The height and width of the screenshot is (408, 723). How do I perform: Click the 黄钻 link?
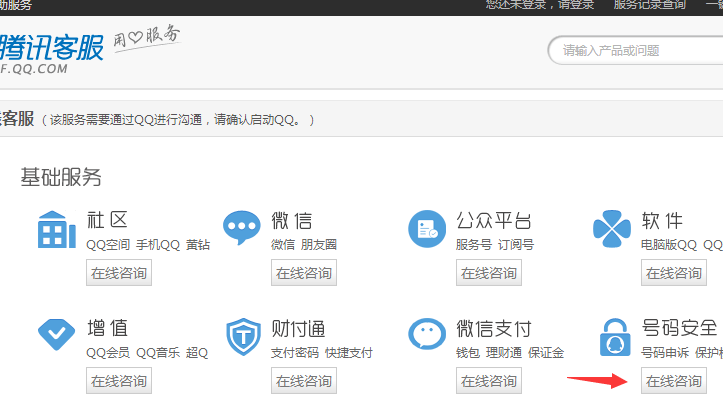(198, 244)
